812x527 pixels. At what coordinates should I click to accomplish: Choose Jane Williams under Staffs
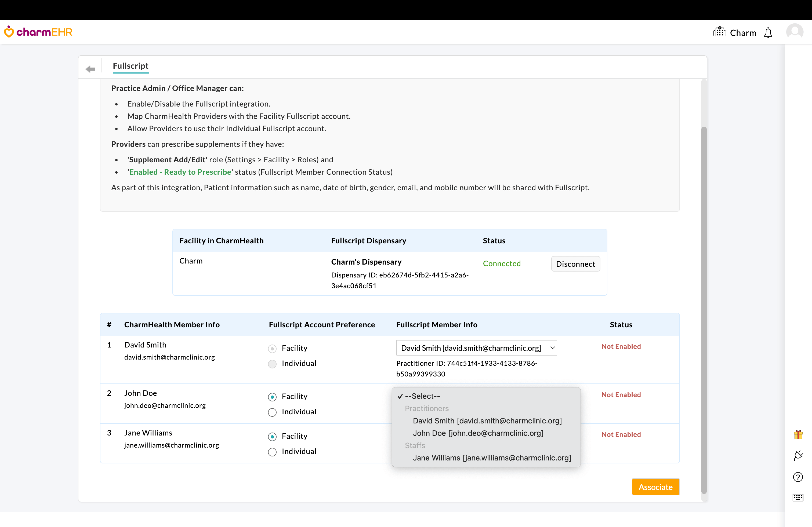[x=492, y=458]
